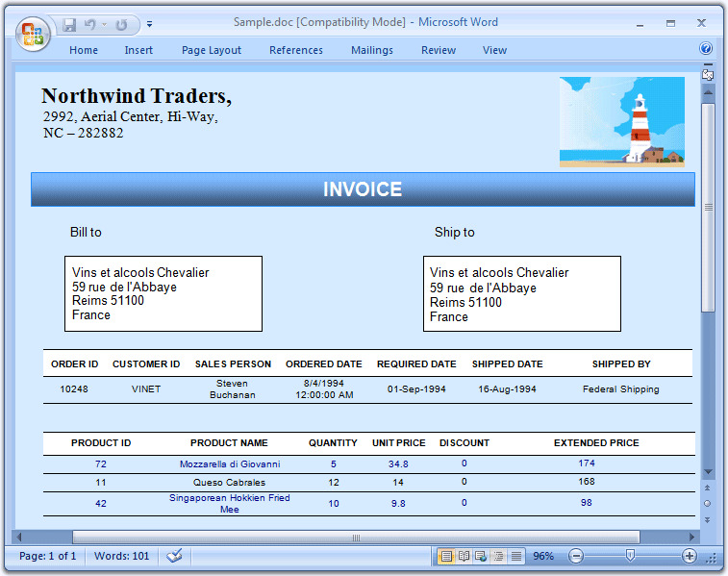
Task: Open Customize Quick Access Toolbar dropdown
Action: click(149, 24)
